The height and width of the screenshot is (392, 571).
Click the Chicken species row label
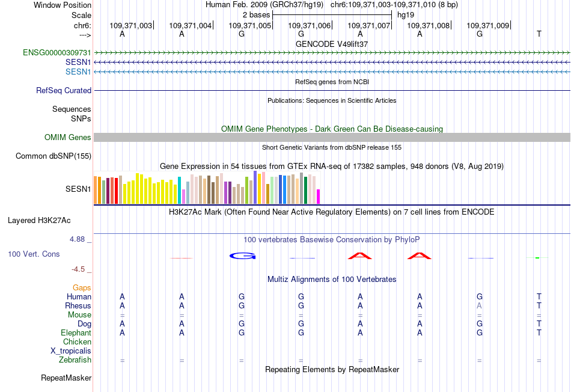click(x=77, y=341)
